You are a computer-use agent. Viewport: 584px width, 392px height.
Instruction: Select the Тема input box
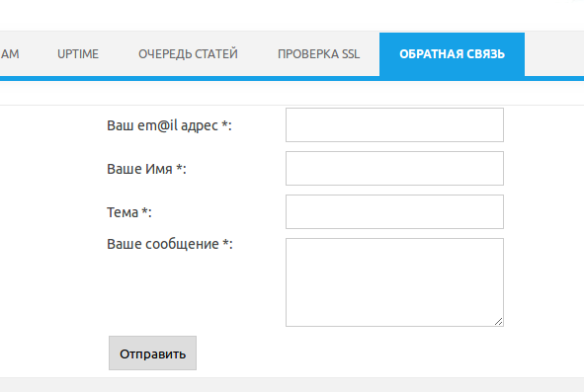pyautogui.click(x=394, y=211)
